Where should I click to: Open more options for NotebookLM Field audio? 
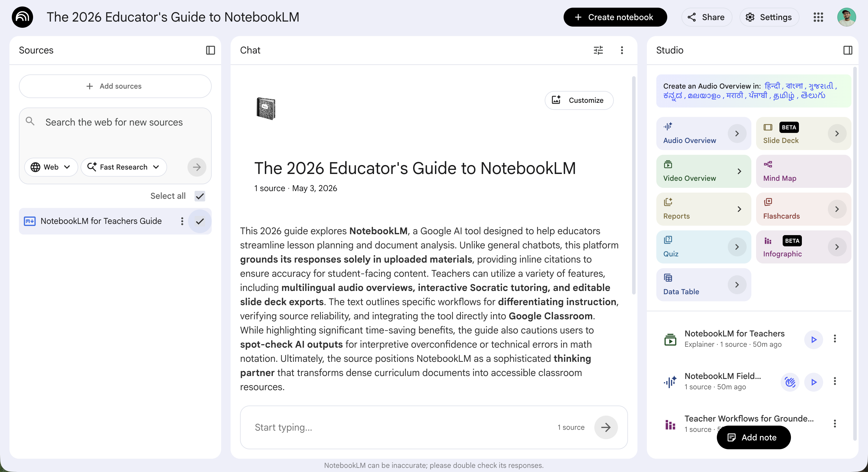pos(835,381)
